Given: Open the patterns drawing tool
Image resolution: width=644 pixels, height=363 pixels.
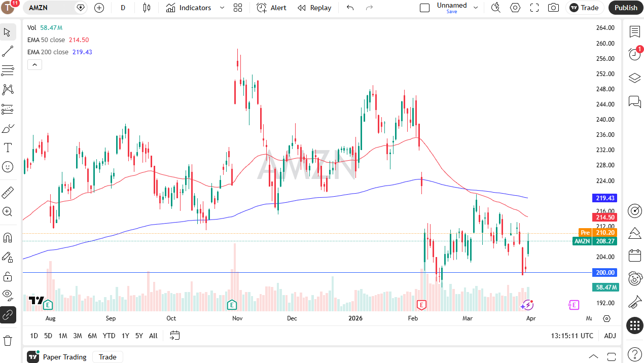Looking at the screenshot, I should tap(8, 90).
